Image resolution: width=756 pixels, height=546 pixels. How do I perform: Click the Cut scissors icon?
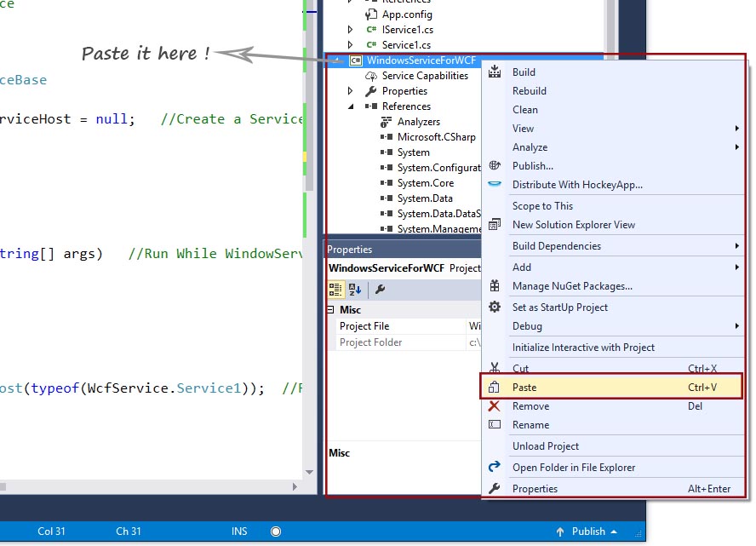494,367
